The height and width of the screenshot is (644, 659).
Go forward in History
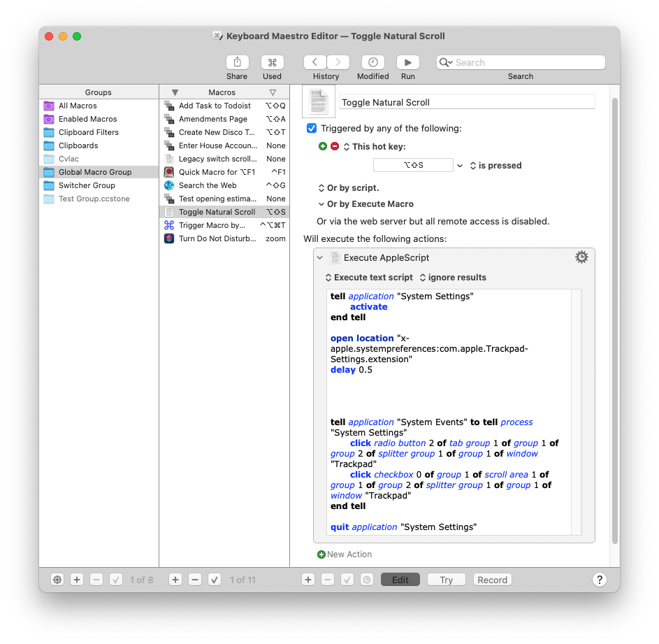pos(338,62)
